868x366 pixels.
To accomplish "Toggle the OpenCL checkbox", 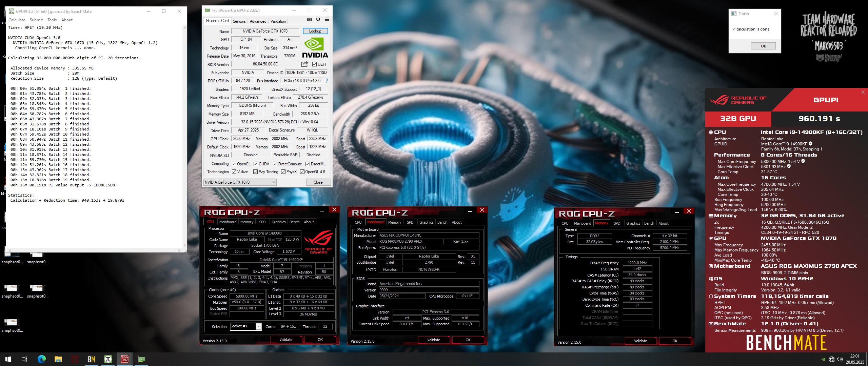I will coord(234,164).
